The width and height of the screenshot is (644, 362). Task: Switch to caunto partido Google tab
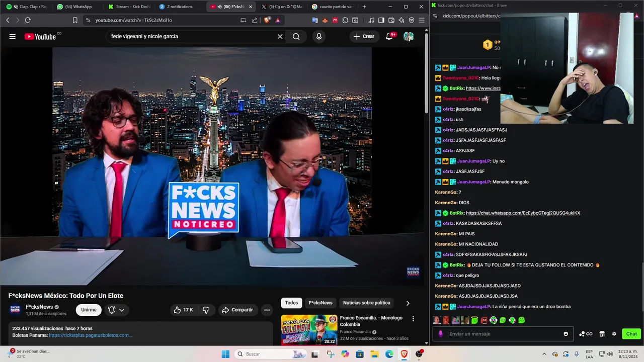point(332,7)
